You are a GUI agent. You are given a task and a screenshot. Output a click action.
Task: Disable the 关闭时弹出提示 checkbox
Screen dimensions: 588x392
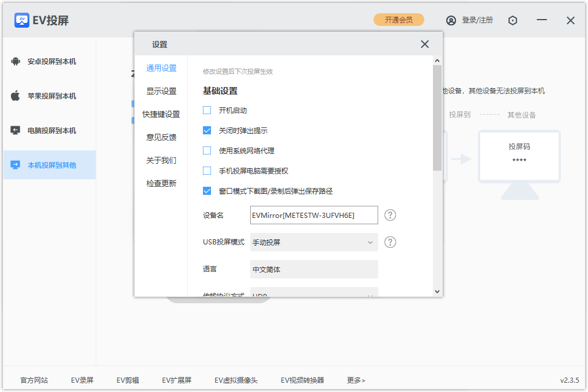tap(206, 130)
